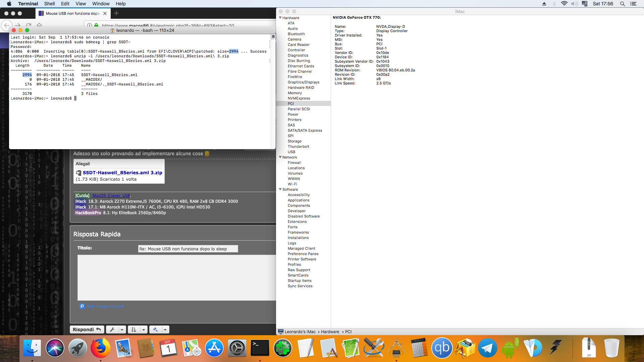644x362 pixels.
Task: Open System Information chip icon in Dock
Action: 396,348
